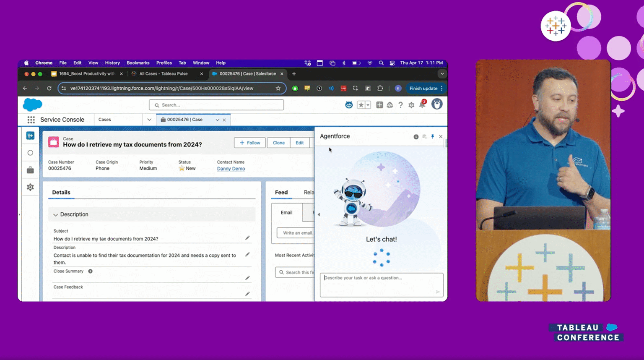Open the Danny Demo contact link
The height and width of the screenshot is (360, 644).
coord(231,168)
